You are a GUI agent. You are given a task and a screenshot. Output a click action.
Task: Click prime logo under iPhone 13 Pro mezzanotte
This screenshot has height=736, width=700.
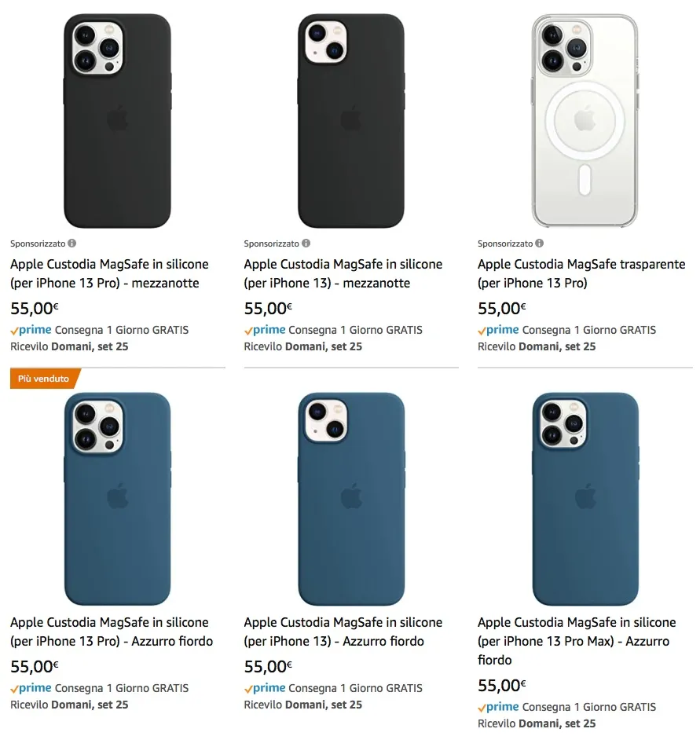[x=31, y=330]
